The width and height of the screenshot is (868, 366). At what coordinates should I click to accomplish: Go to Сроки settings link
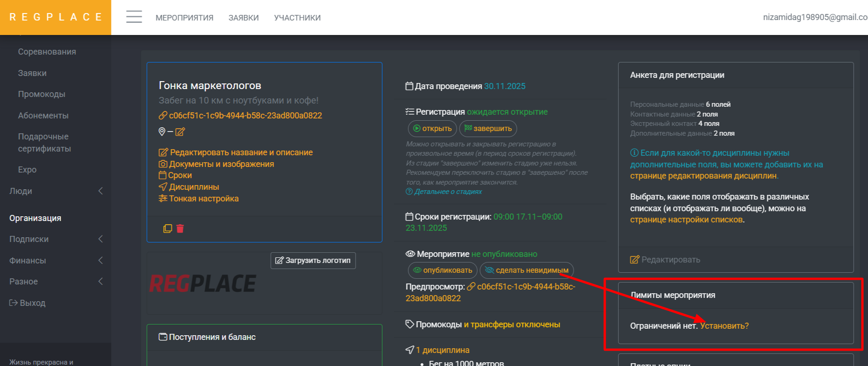[176, 175]
